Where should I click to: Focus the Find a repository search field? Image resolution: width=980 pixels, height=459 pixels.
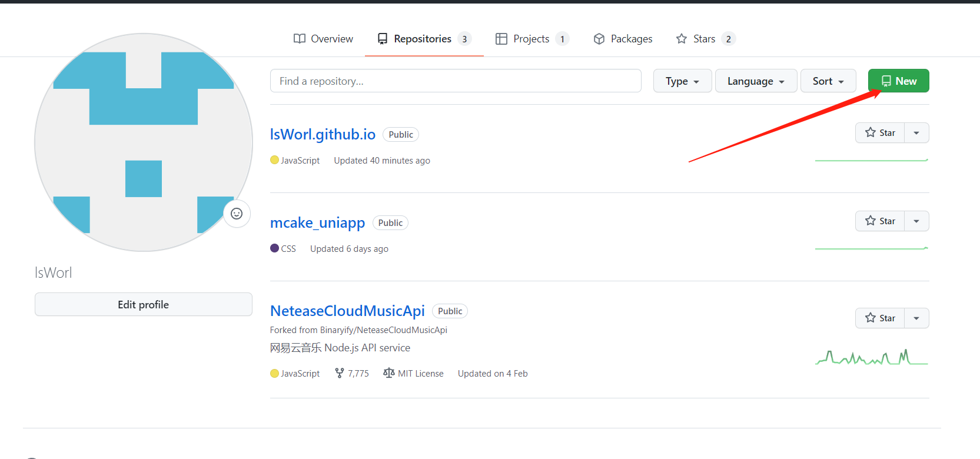[456, 81]
